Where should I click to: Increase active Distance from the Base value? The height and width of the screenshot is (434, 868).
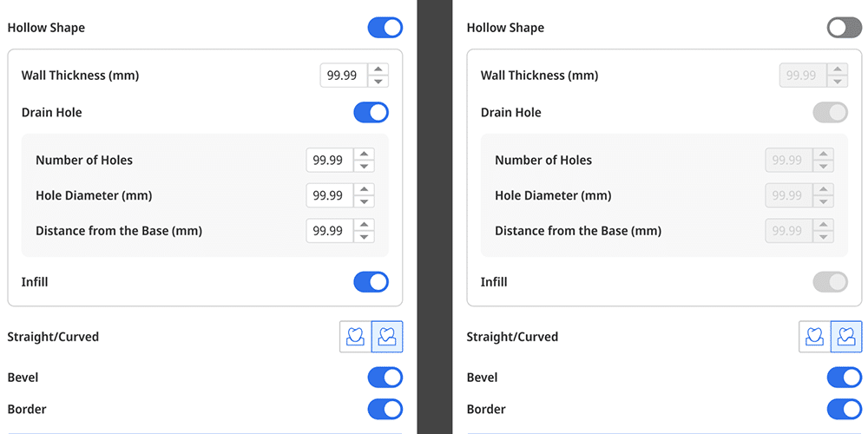[365, 225]
